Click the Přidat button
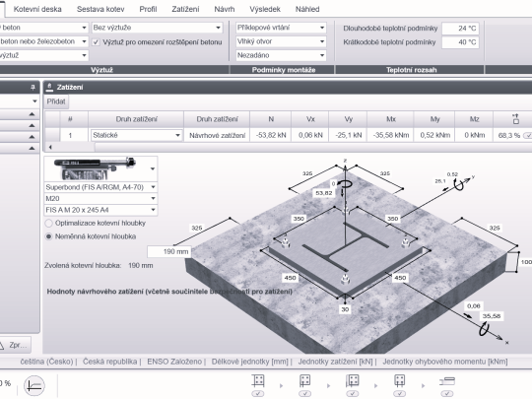Image resolution: width=532 pixels, height=399 pixels. coord(56,101)
